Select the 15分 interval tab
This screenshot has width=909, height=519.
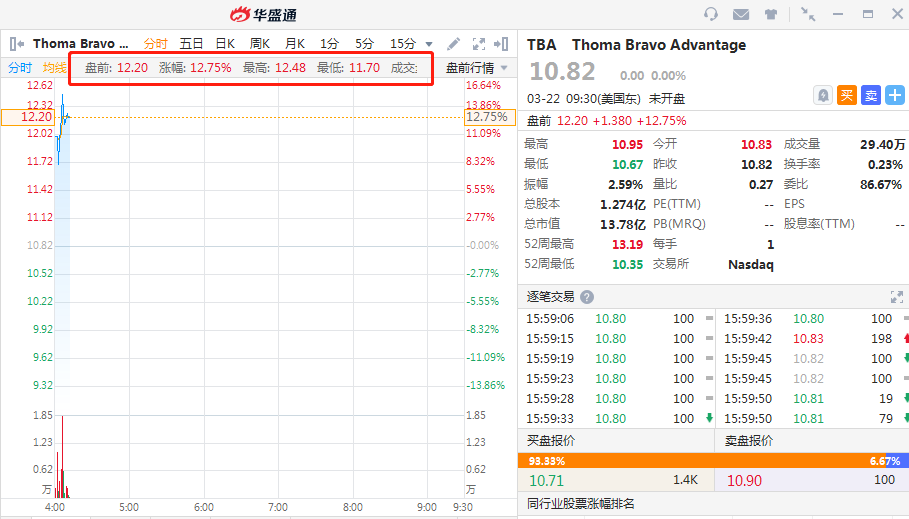(402, 44)
